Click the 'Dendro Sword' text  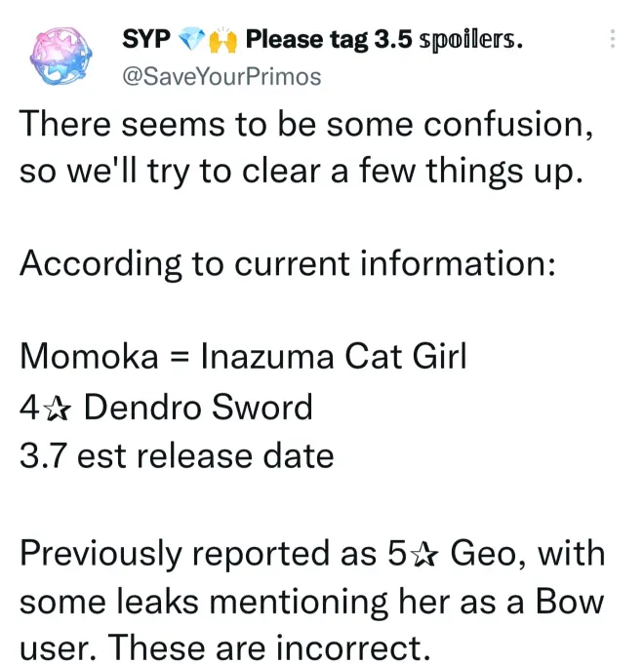(198, 407)
